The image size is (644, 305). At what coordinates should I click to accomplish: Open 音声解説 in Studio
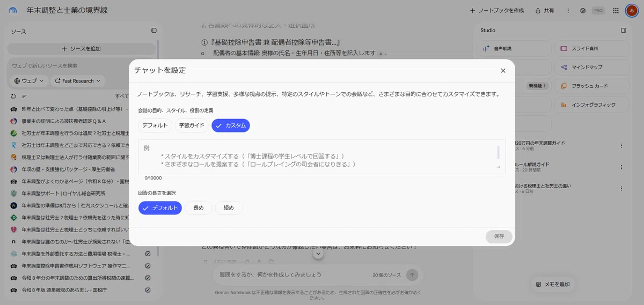click(x=514, y=48)
